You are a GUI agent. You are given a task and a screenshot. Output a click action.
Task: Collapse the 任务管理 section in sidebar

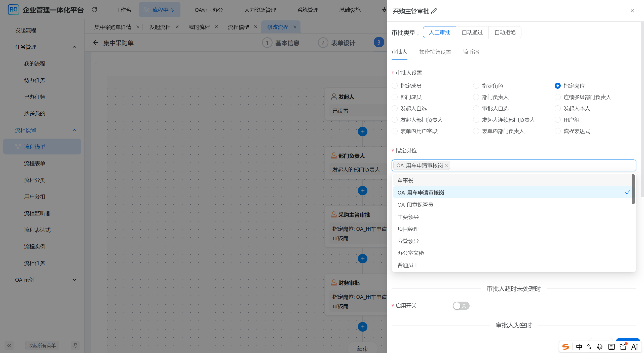click(74, 47)
